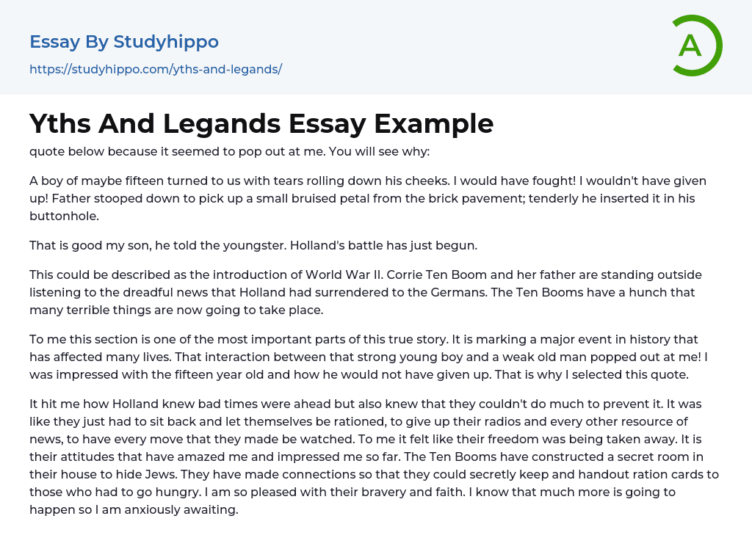The height and width of the screenshot is (560, 752).
Task: Click the paragraph starting "To me this section"
Action: (367, 357)
